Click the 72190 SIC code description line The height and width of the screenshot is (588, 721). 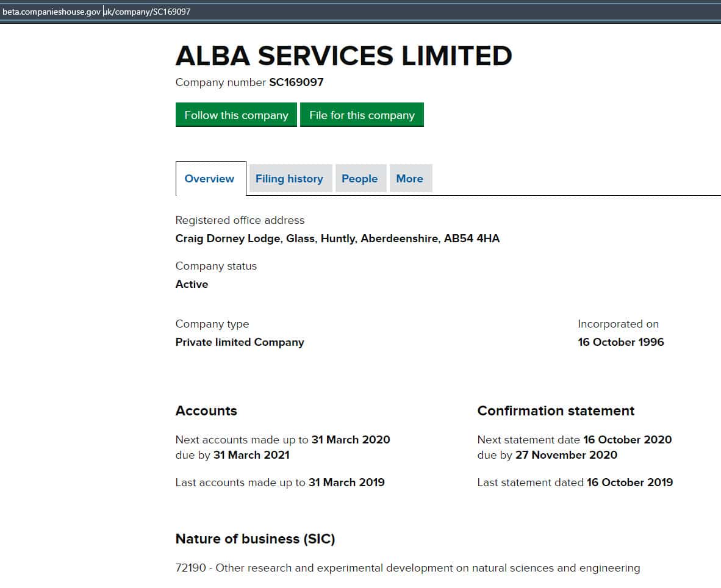[x=407, y=568]
